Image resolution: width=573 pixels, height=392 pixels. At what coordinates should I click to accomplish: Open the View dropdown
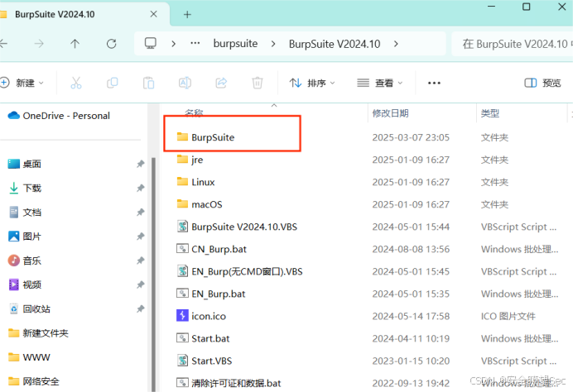pos(380,83)
